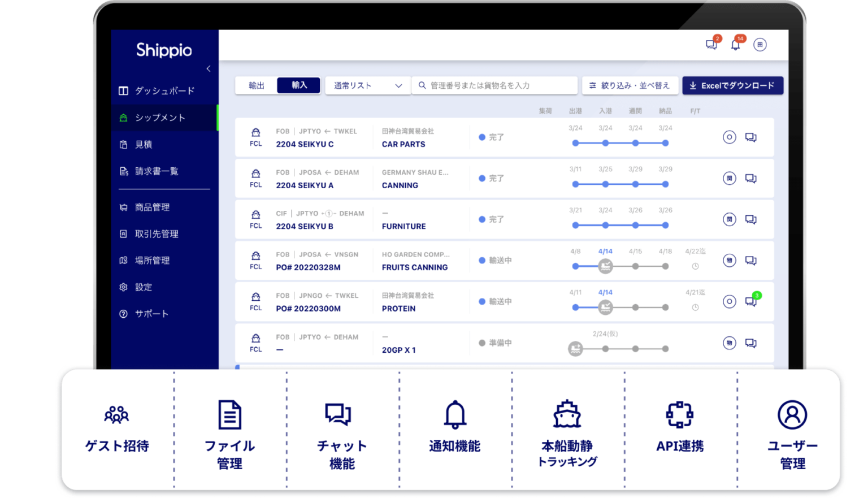Open 絞り込み・並べ替え filter options

(630, 85)
